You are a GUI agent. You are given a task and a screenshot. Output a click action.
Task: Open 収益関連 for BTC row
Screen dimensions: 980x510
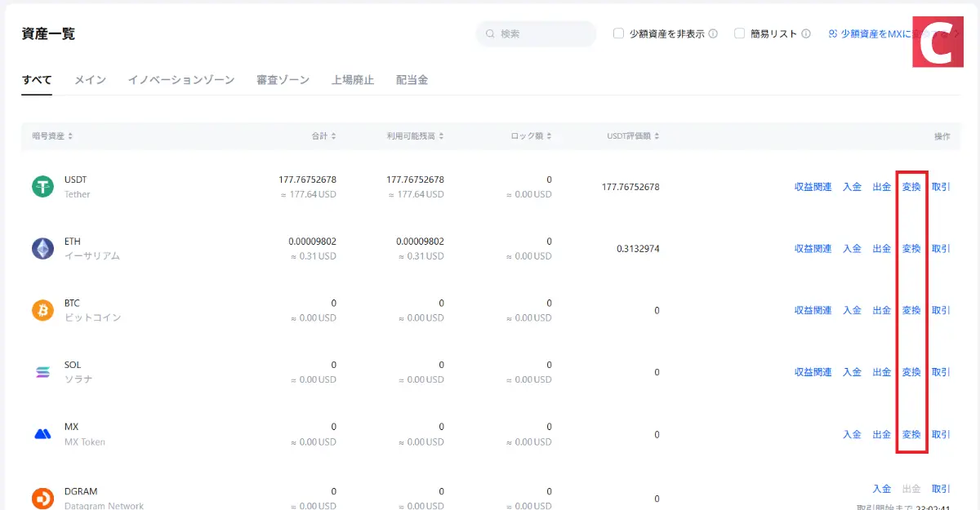pos(813,310)
